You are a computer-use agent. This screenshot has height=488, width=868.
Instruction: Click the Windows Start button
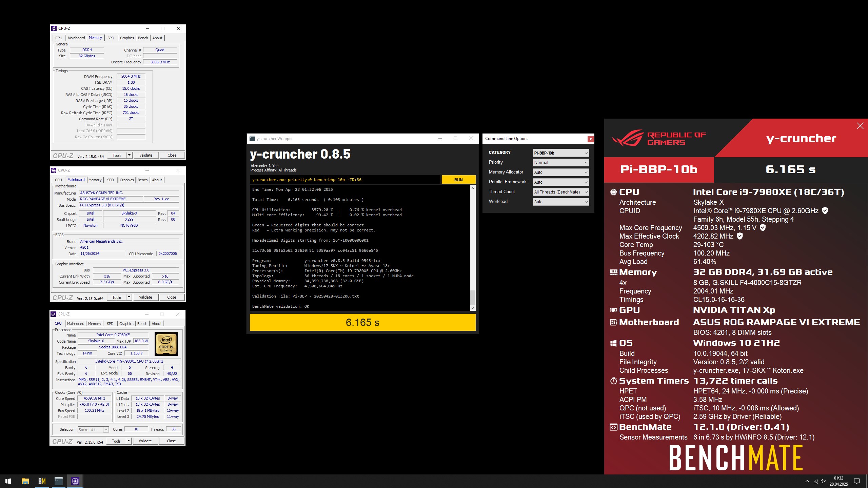click(8, 481)
